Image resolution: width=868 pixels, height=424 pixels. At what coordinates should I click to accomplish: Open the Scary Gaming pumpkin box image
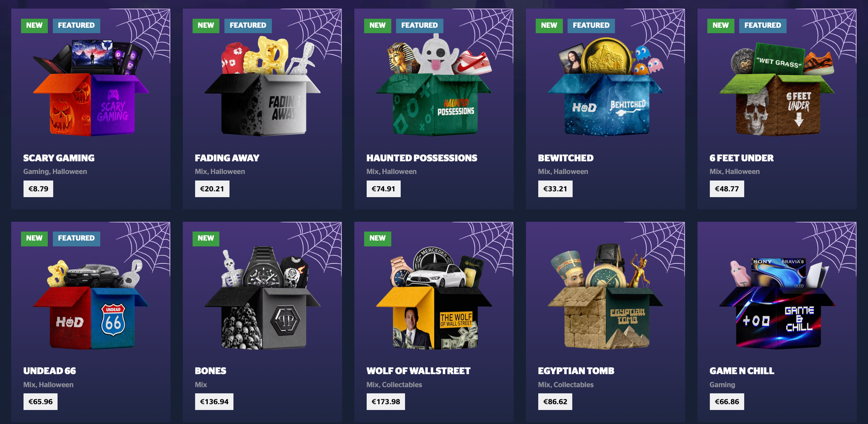click(x=91, y=87)
